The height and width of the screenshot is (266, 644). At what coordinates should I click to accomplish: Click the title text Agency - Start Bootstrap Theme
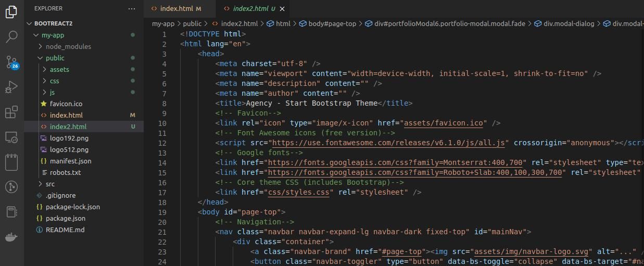tap(311, 103)
